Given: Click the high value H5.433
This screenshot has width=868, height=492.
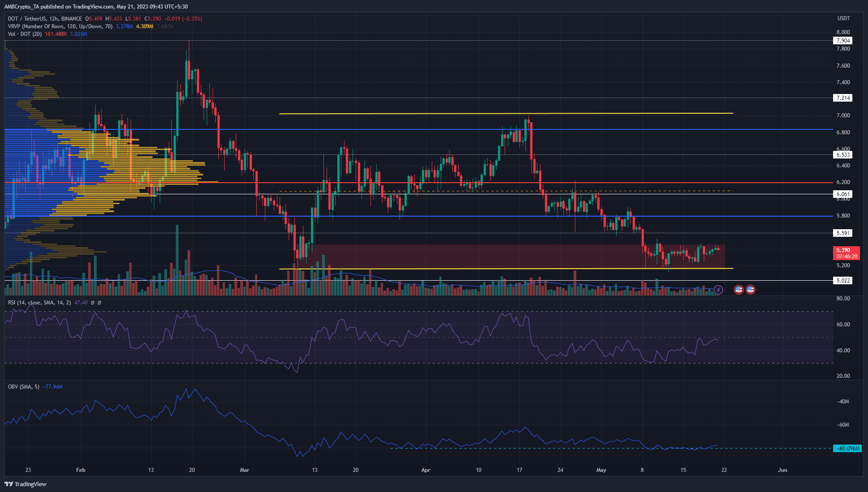Looking at the screenshot, I should (x=114, y=19).
